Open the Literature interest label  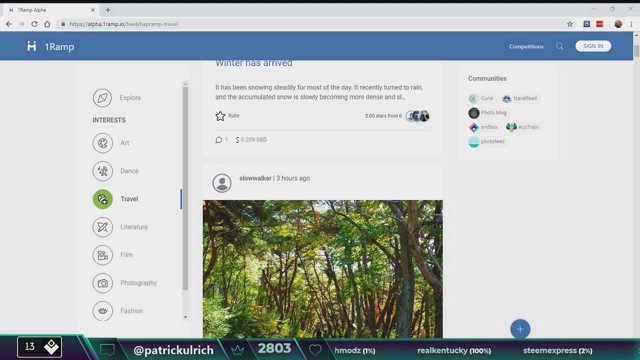pos(134,227)
